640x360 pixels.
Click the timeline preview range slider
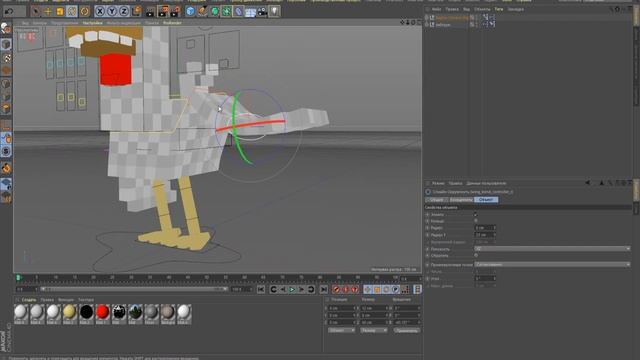pos(133,289)
